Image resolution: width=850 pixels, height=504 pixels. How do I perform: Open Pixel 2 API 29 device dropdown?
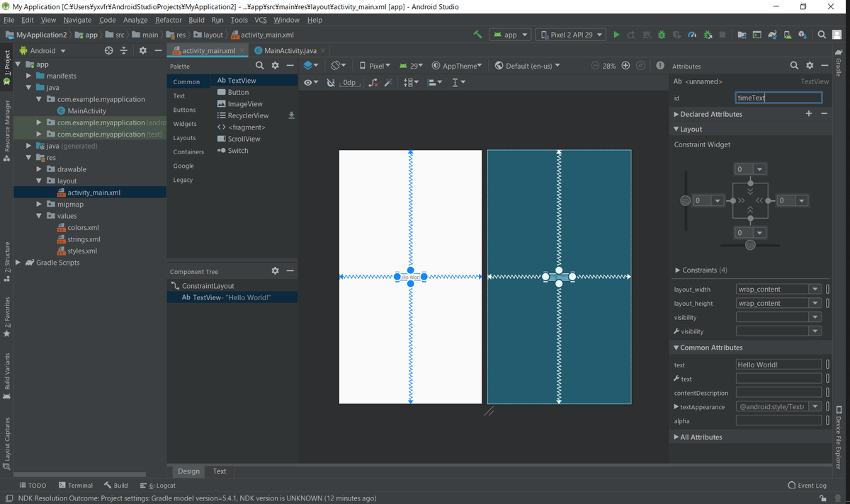pyautogui.click(x=572, y=34)
